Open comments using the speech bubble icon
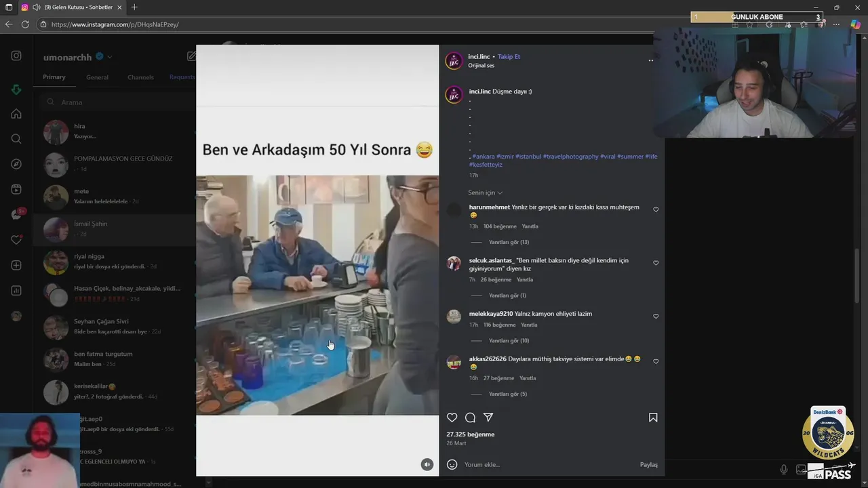Screen dimensions: 868x488 tap(470, 418)
